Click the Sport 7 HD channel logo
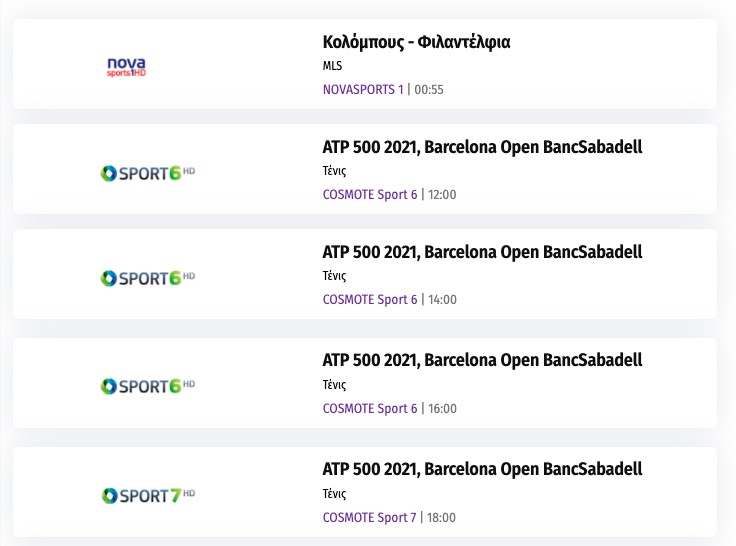 [148, 495]
